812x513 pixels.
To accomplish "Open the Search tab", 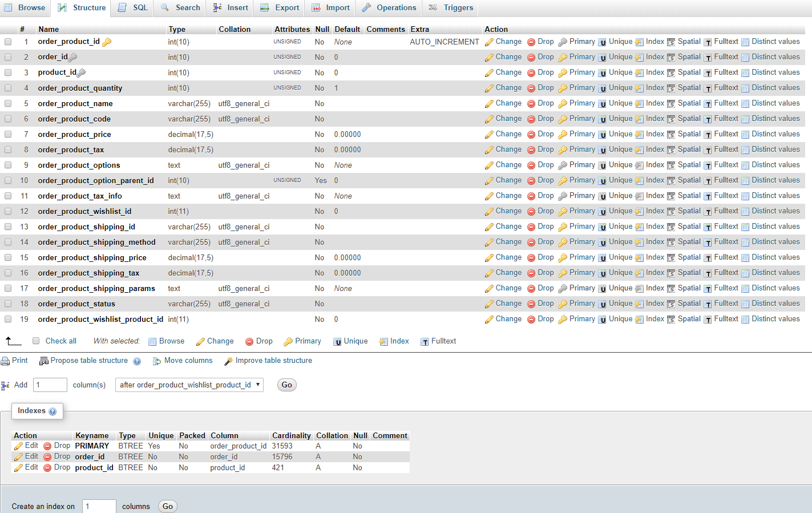I will [x=180, y=8].
